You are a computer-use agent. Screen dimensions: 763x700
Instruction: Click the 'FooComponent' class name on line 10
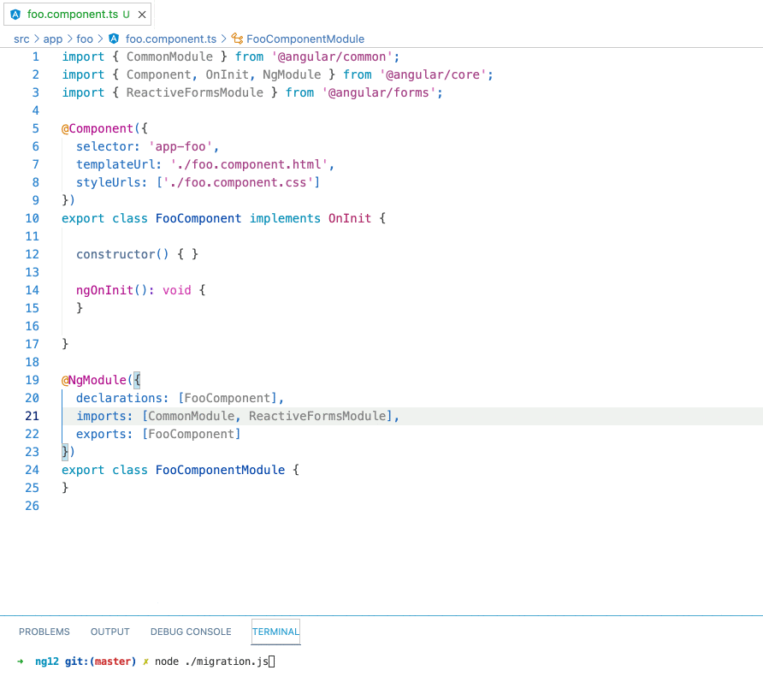(198, 218)
